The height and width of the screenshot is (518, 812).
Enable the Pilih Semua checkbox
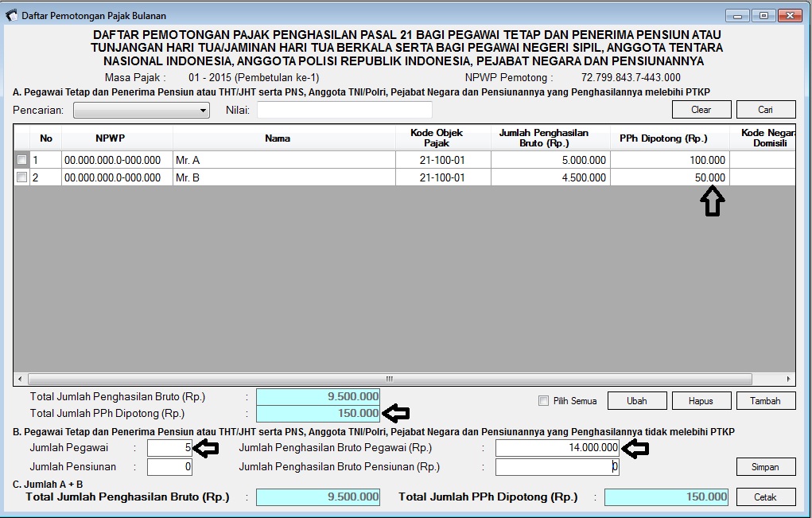[x=546, y=400]
